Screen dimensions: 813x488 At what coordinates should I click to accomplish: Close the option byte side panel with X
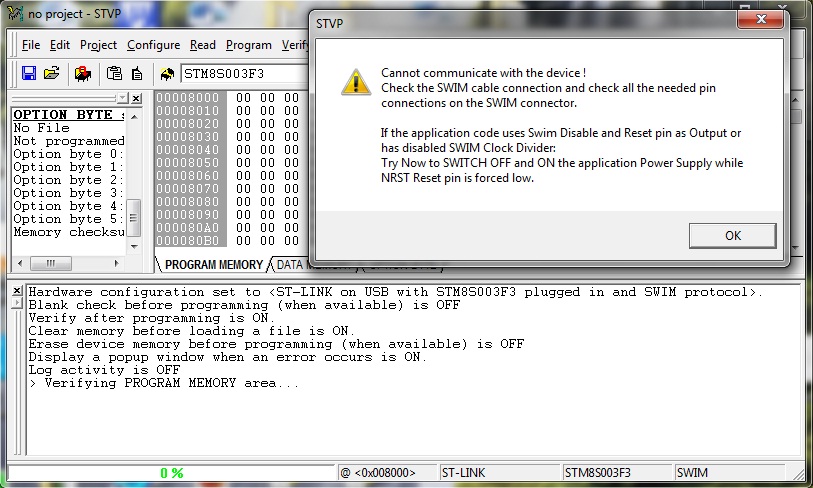click(x=136, y=98)
